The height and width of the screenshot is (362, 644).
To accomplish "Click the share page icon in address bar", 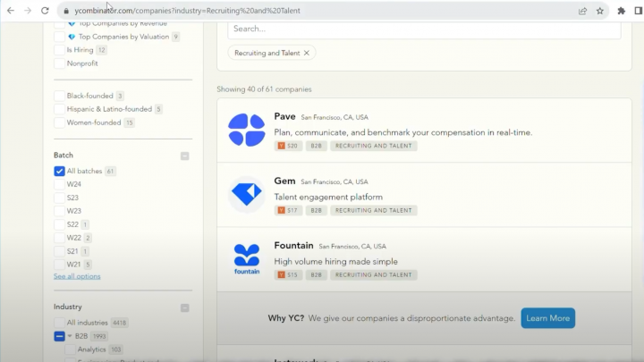I will coord(582,11).
